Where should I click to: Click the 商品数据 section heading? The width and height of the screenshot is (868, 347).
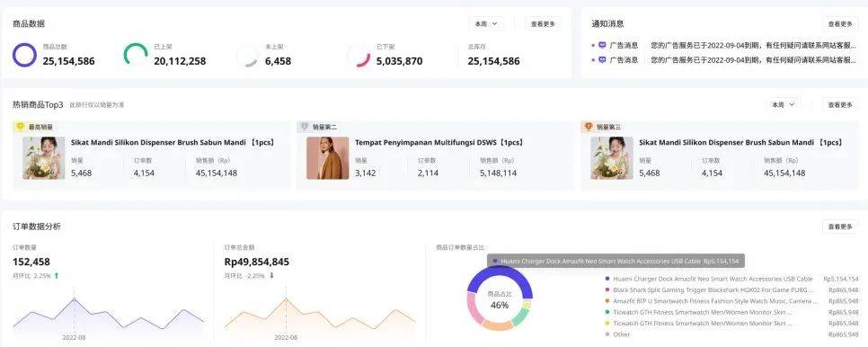pyautogui.click(x=29, y=23)
